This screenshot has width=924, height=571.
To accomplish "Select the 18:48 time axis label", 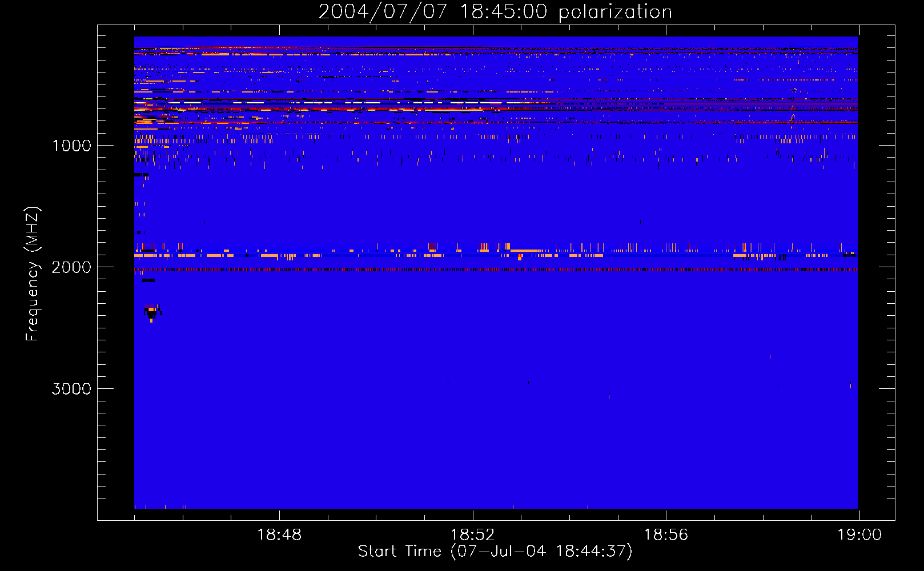I will click(279, 535).
